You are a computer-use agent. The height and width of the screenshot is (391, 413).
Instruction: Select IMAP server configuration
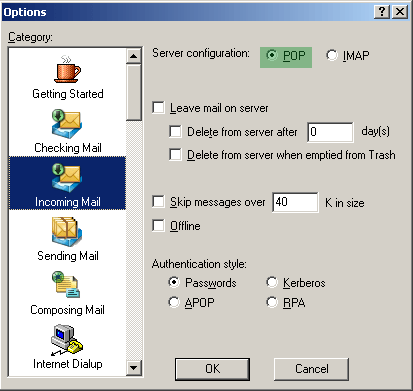click(332, 55)
